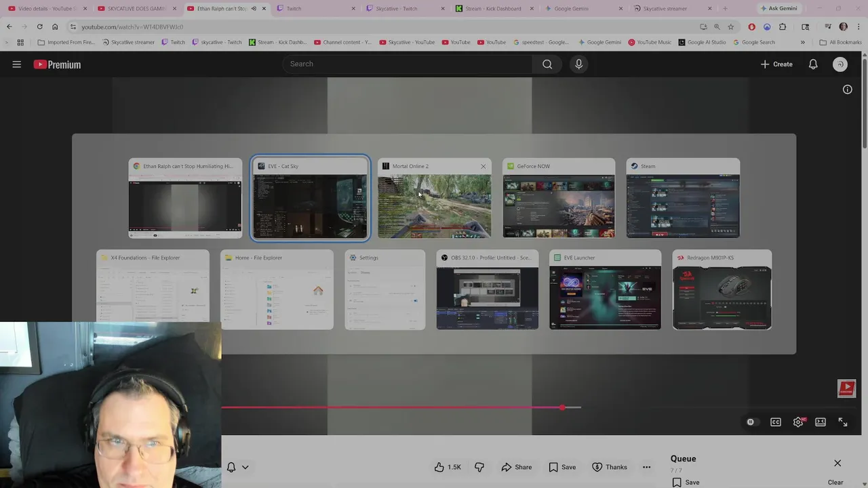Screen dimensions: 868x488
Task: Select Redragon M901P-KS window thumbnail
Action: (x=722, y=289)
